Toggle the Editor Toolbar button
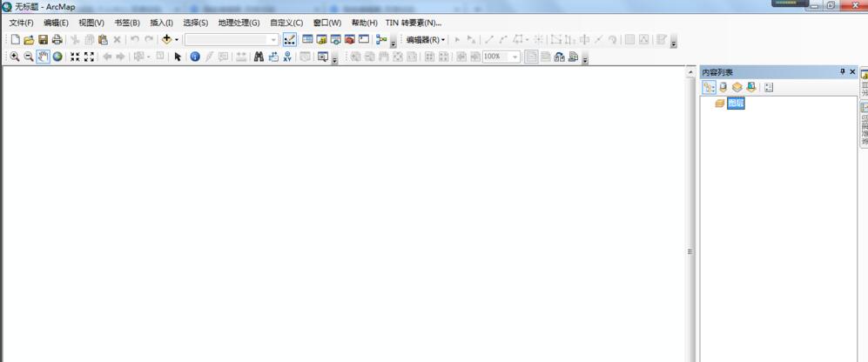The height and width of the screenshot is (362, 868). click(290, 40)
